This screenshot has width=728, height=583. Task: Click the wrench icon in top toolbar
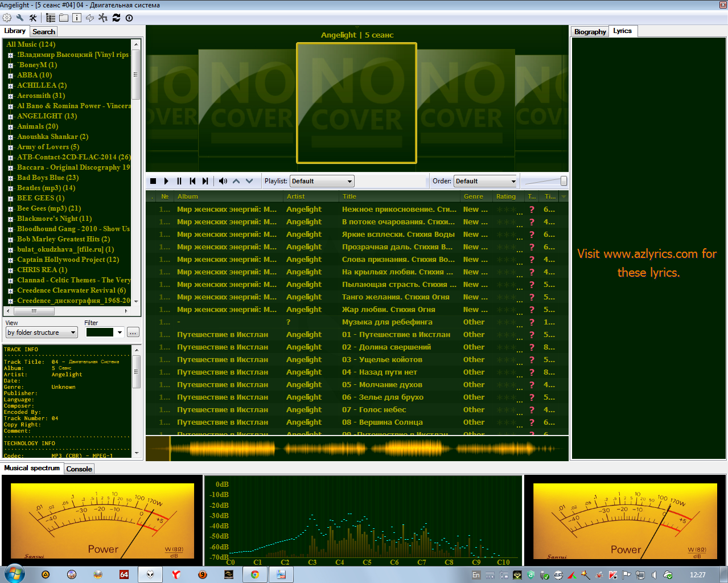pos(20,18)
